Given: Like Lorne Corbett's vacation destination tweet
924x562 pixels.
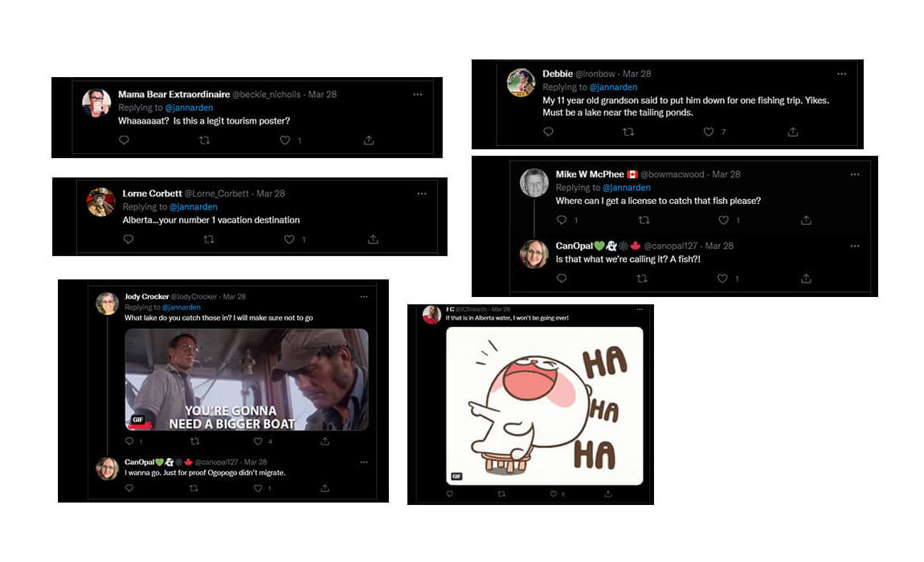Looking at the screenshot, I should tap(289, 239).
